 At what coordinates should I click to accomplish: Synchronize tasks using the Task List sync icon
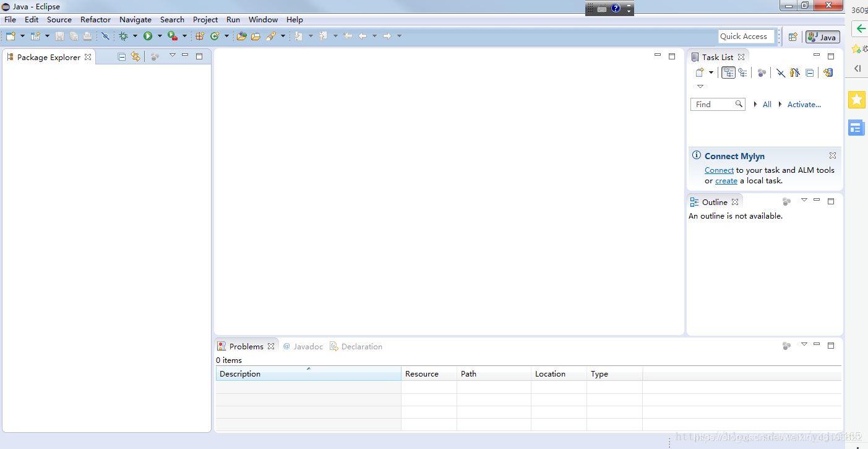click(x=828, y=72)
